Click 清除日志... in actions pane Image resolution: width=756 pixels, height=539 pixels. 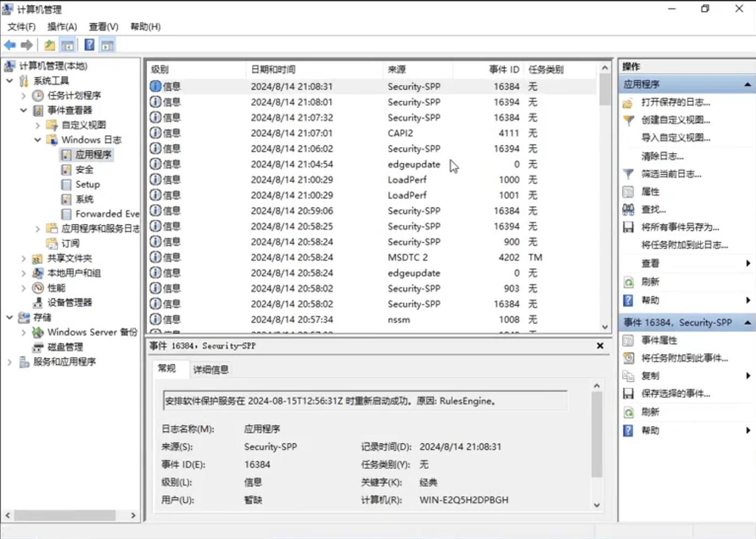coord(662,156)
